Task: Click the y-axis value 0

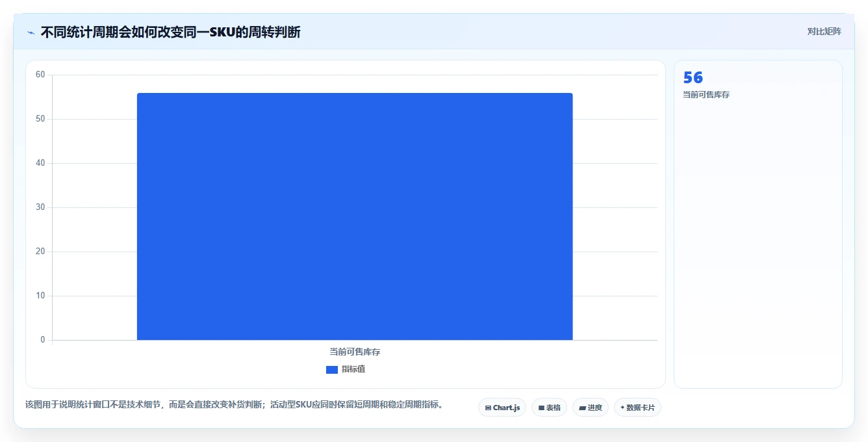Action: click(43, 340)
